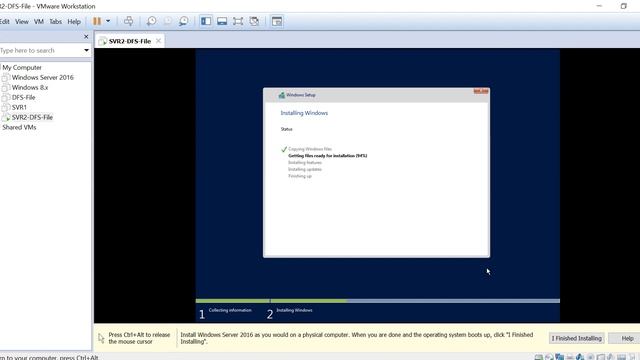The height and width of the screenshot is (360, 640).
Task: Toggle the thumbnail bar view
Action: tap(222, 21)
